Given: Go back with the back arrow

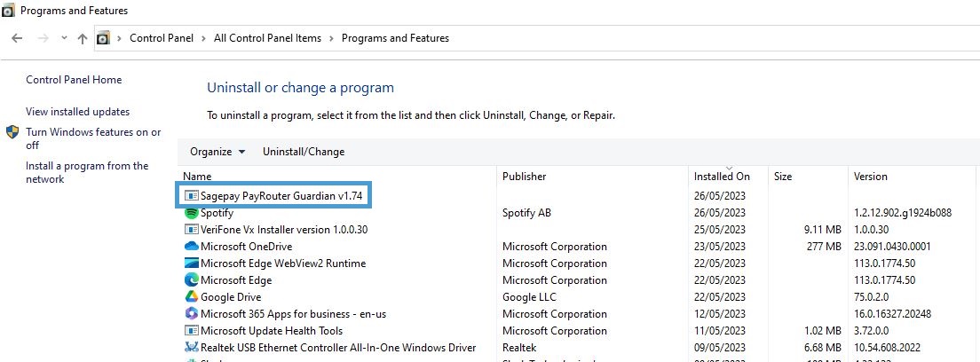Looking at the screenshot, I should pos(18,38).
